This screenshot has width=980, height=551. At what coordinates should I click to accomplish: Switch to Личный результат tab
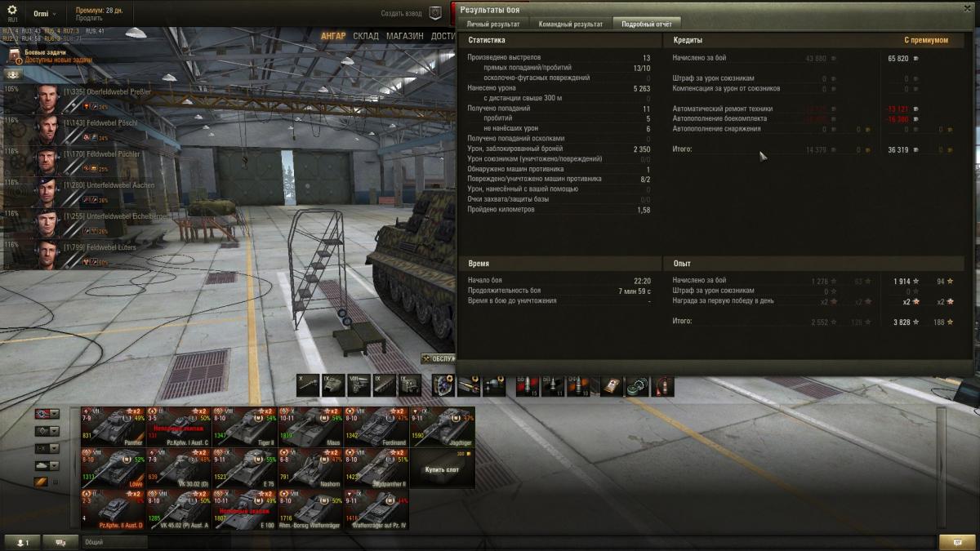492,24
